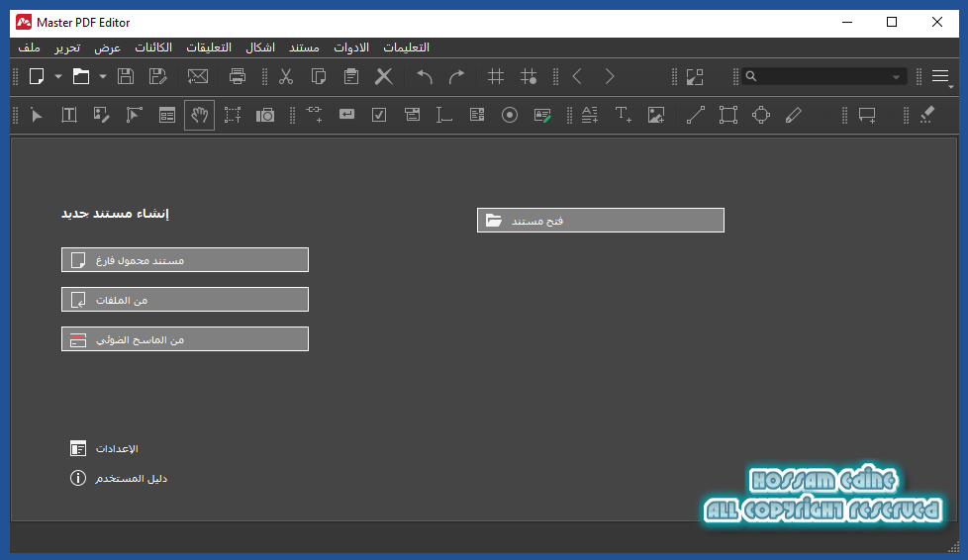Open the dropdown arrow beside New document

(x=58, y=77)
